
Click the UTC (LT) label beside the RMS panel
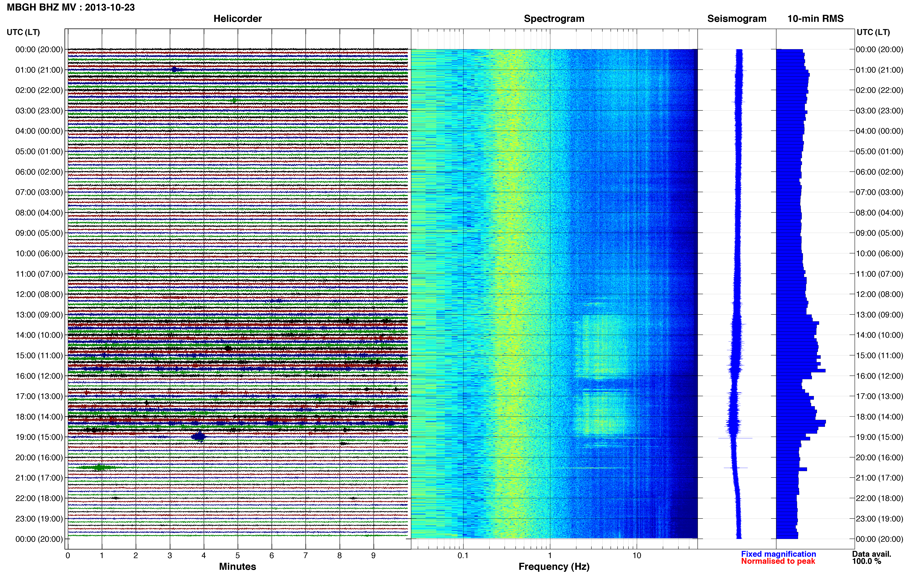click(873, 32)
